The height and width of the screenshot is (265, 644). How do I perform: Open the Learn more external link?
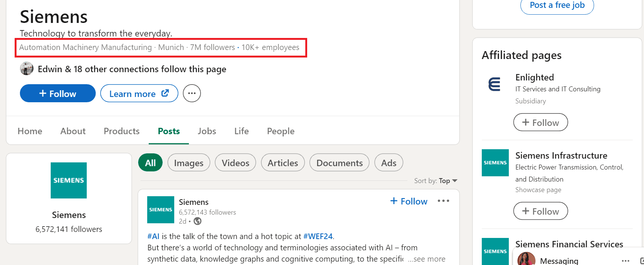point(139,93)
